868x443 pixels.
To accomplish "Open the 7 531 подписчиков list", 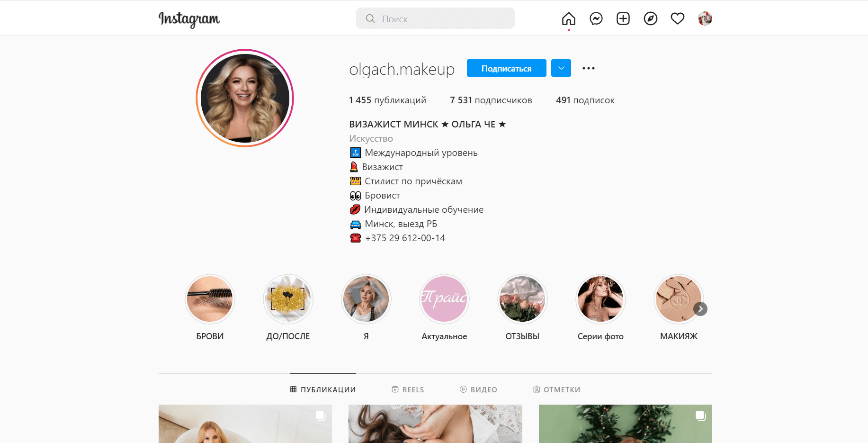I will [x=491, y=100].
